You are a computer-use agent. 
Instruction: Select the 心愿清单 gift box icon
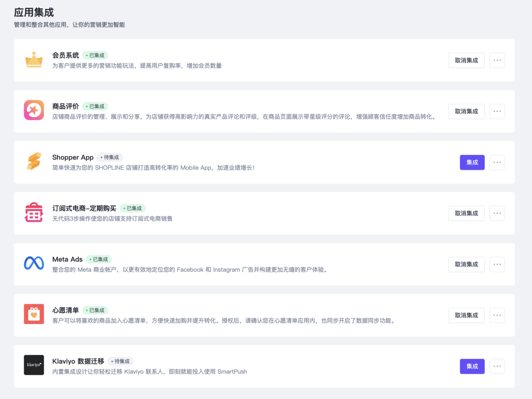[x=33, y=315]
